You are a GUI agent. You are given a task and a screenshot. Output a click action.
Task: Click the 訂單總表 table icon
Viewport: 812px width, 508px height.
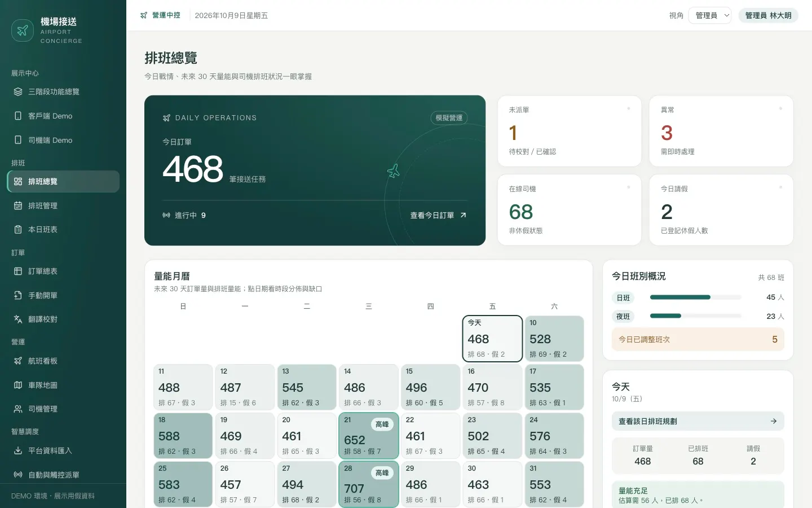point(18,271)
